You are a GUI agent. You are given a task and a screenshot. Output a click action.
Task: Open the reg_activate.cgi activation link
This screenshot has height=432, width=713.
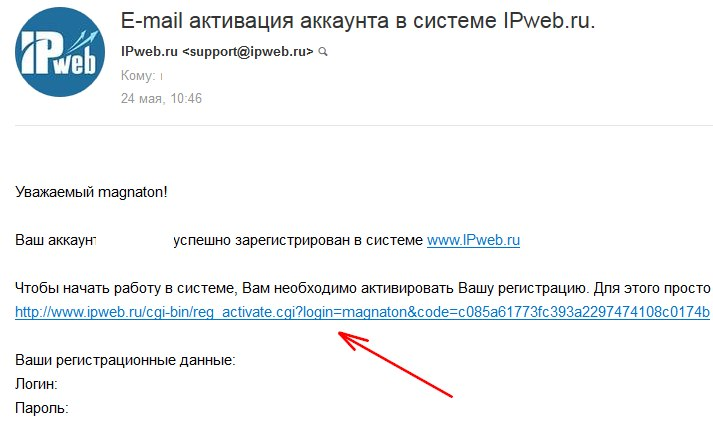[362, 312]
